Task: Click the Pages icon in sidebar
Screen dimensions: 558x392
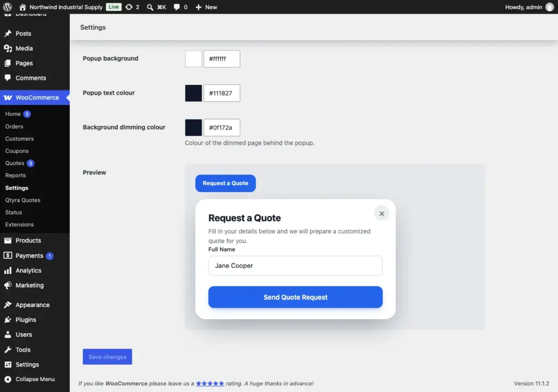Action: [x=8, y=63]
